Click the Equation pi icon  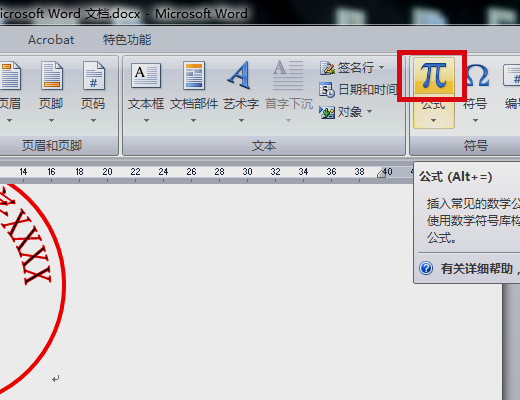tap(433, 76)
